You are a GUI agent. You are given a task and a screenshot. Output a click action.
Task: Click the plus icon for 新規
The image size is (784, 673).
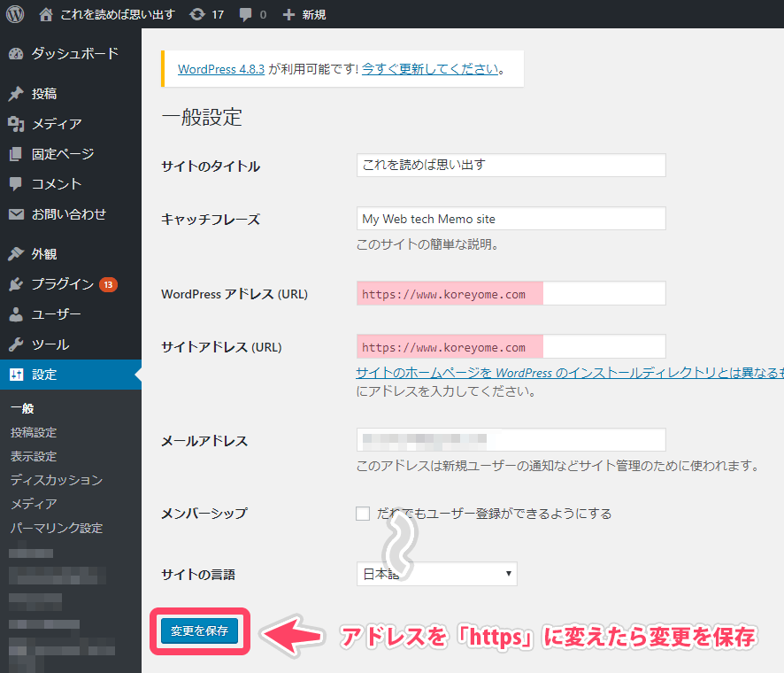288,15
